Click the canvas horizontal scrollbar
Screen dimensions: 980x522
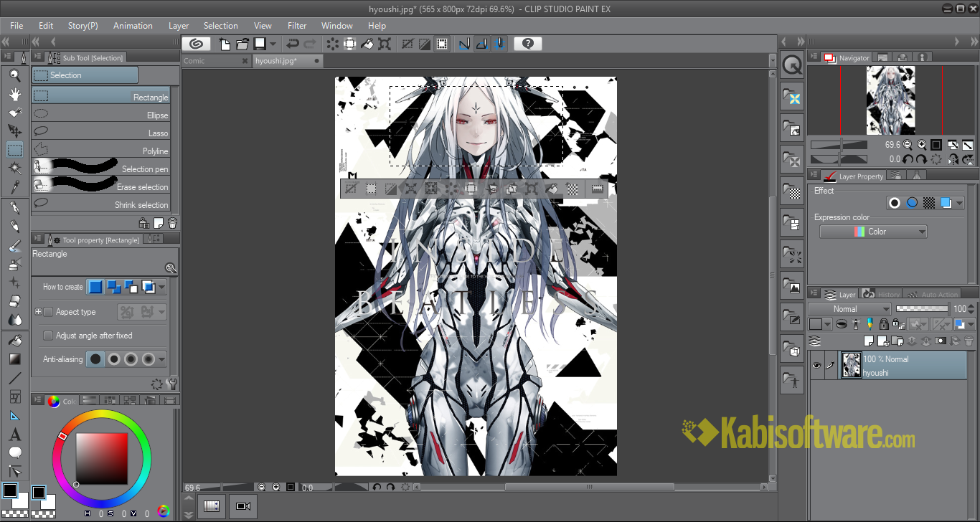coord(588,488)
